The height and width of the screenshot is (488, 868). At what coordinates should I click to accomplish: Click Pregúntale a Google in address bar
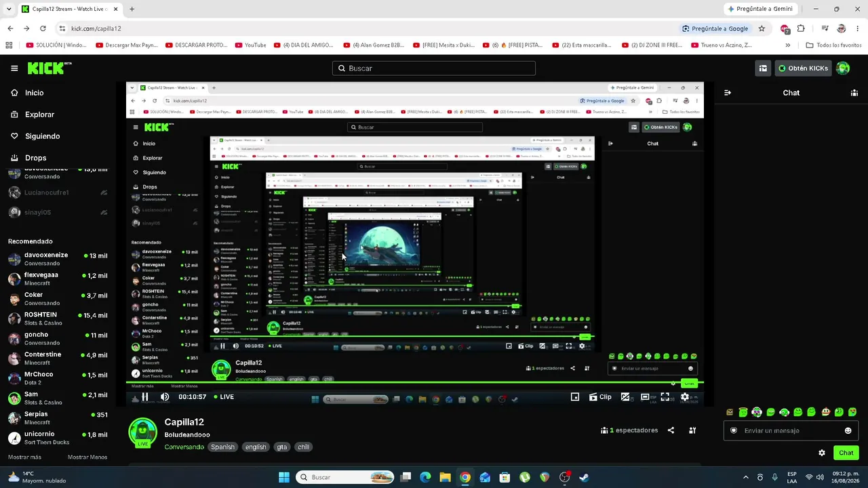click(715, 28)
